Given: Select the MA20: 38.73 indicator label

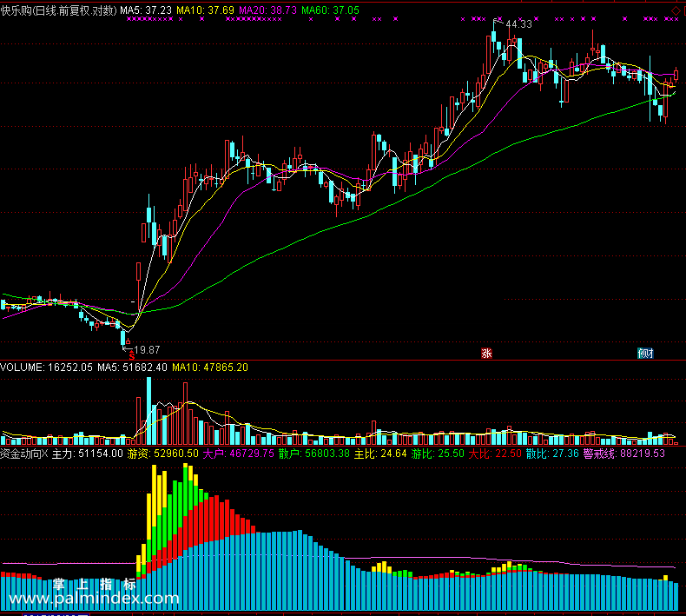Looking at the screenshot, I should click(268, 10).
